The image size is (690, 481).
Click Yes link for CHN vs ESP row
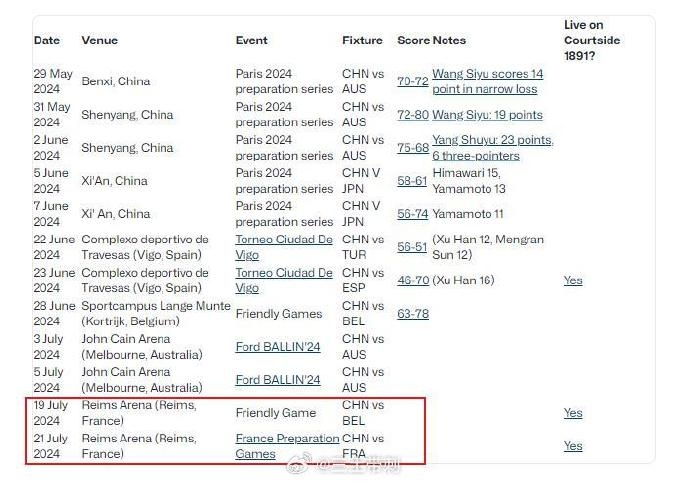(x=572, y=280)
